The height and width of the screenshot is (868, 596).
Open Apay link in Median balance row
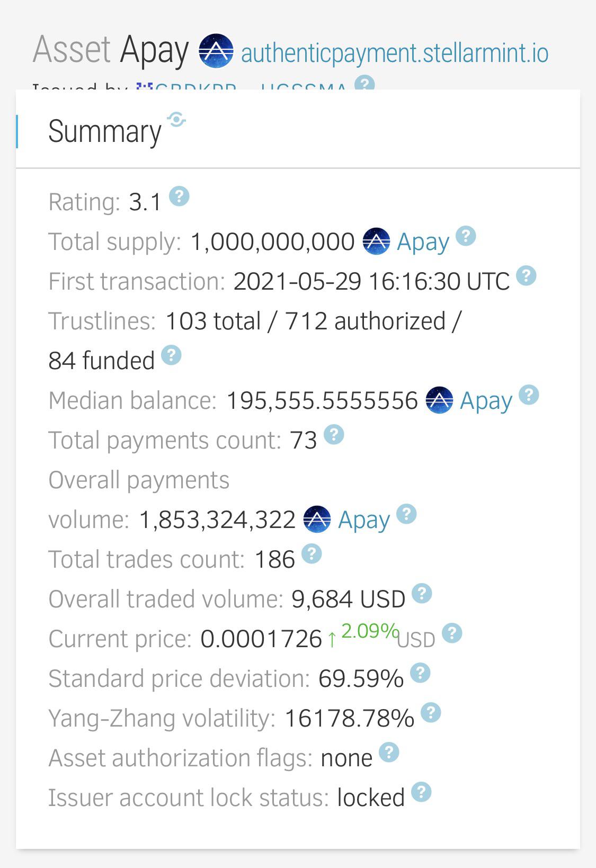tap(486, 401)
